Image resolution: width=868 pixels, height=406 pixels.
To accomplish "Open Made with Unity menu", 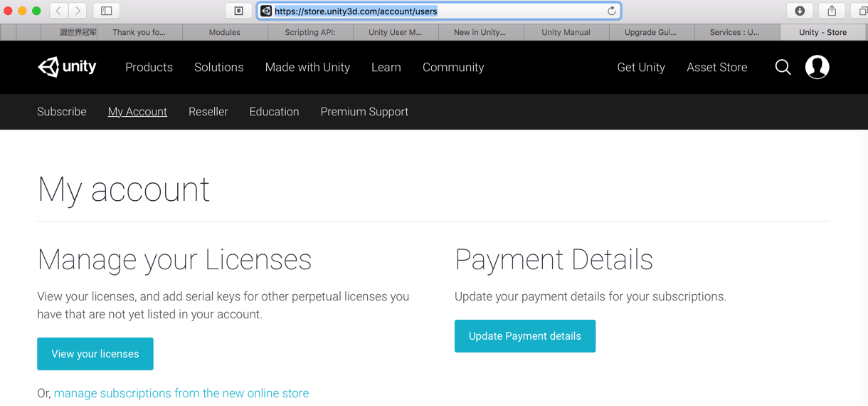I will point(307,67).
